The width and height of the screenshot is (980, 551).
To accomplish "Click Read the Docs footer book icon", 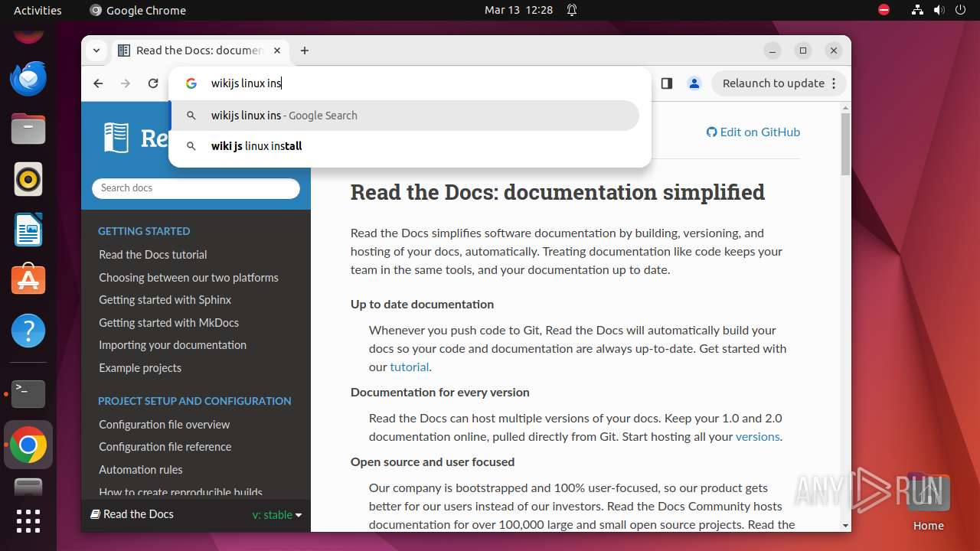I will (x=96, y=514).
